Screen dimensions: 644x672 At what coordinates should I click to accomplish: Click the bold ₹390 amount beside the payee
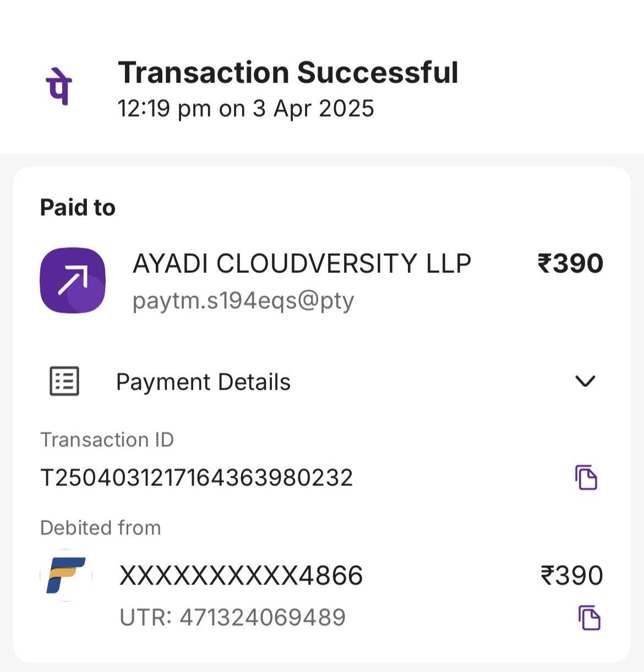[x=570, y=264]
